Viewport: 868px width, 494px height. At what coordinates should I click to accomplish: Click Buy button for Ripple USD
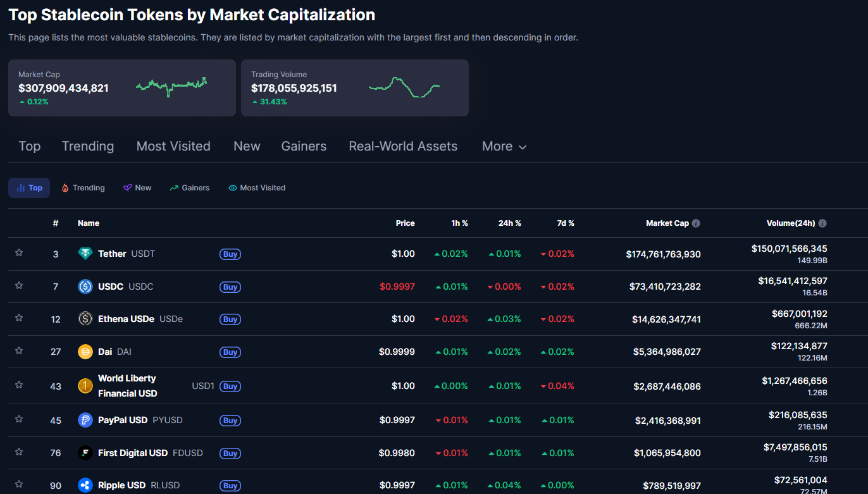(230, 486)
